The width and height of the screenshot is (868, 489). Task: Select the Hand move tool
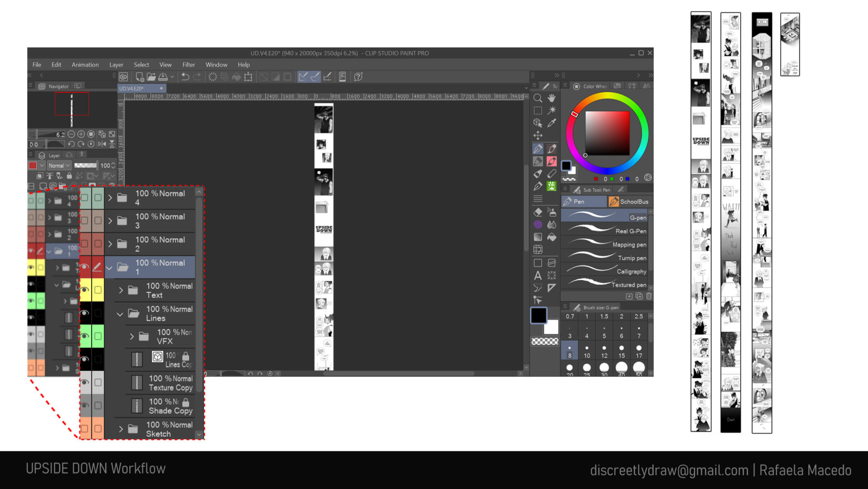pyautogui.click(x=552, y=98)
